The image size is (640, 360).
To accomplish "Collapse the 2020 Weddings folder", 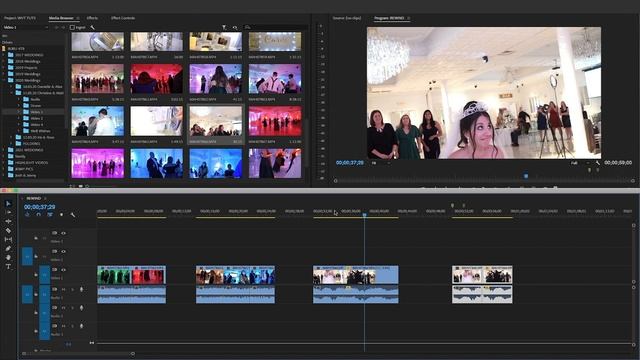I will 4,80.
